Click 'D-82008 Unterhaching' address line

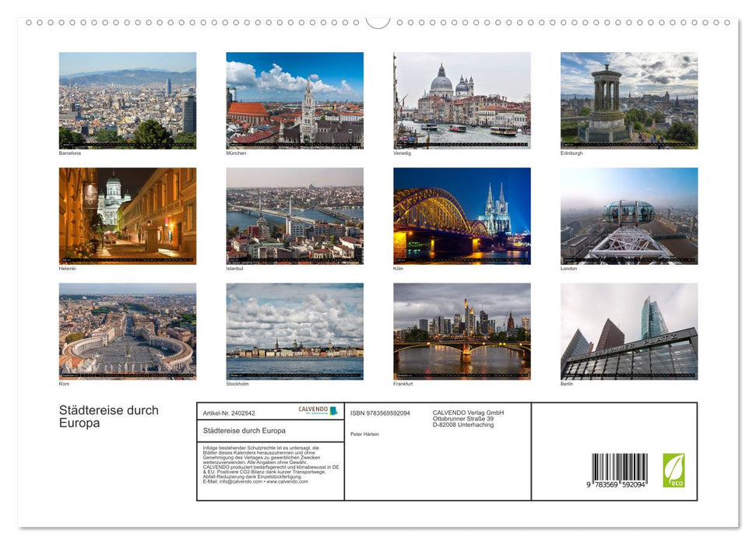point(462,425)
